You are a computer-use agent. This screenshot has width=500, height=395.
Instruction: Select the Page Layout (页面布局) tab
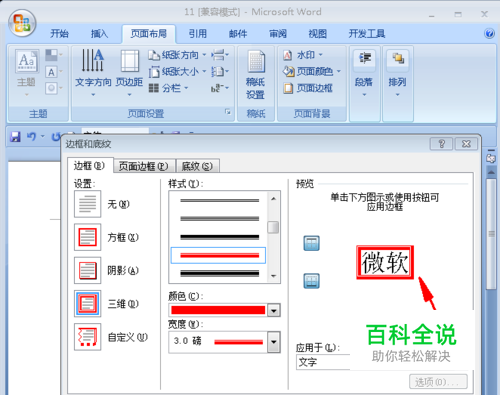tap(149, 34)
